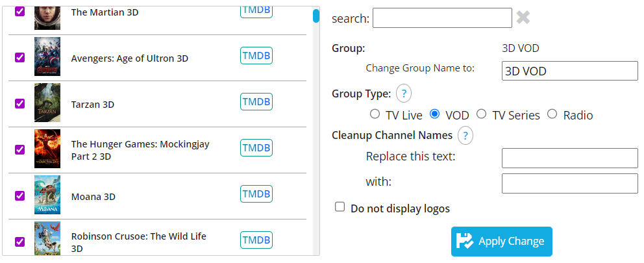Open Group Type help question mark

pos(403,94)
